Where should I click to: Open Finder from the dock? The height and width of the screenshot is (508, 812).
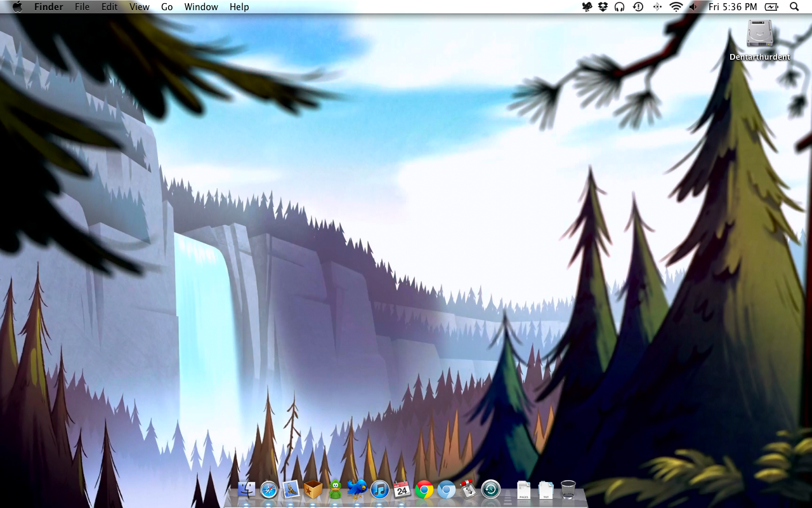(x=246, y=490)
